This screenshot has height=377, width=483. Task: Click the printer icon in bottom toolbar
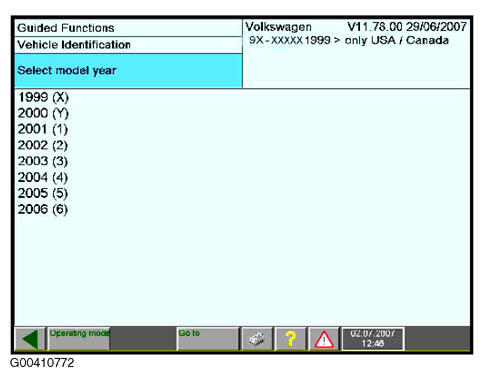tap(257, 339)
